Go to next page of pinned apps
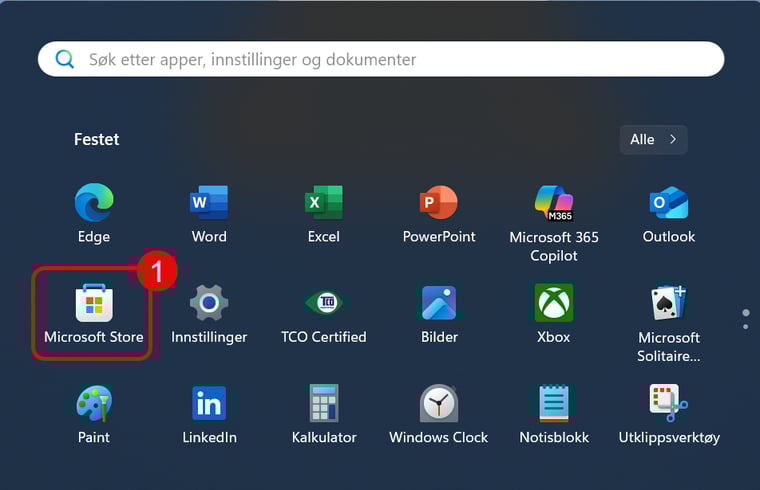760x490 pixels. pyautogui.click(x=745, y=327)
